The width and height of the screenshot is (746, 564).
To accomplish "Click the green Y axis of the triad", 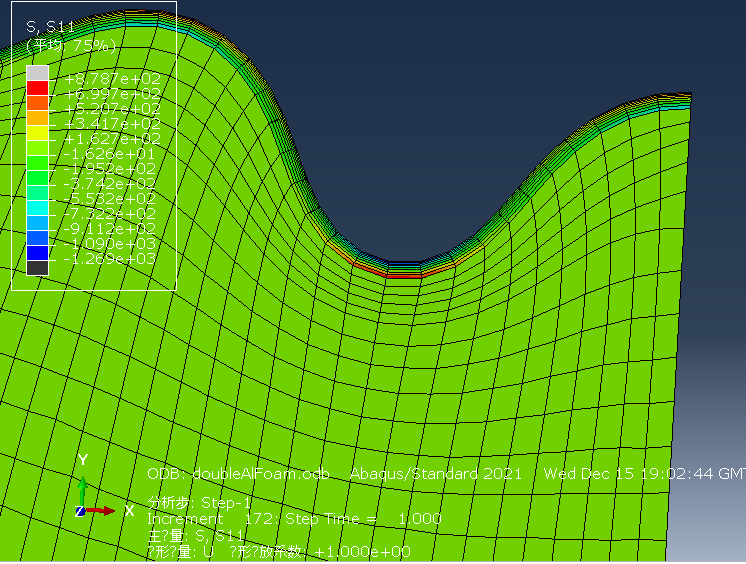I will (83, 487).
